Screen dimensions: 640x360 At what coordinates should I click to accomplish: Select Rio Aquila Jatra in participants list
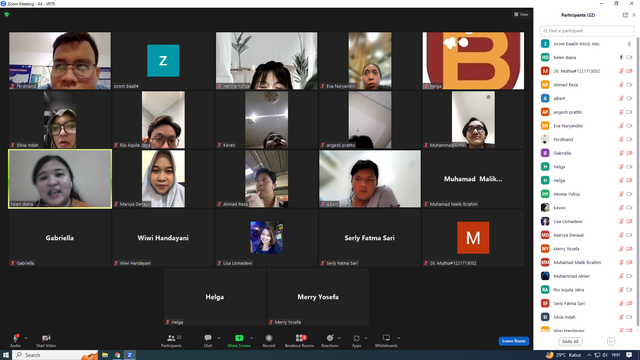point(587,290)
